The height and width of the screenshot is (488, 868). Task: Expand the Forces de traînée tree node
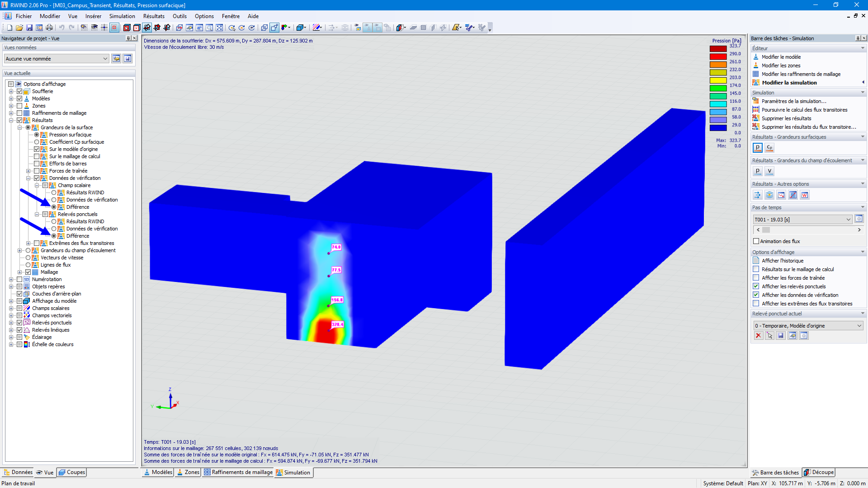[x=28, y=171]
